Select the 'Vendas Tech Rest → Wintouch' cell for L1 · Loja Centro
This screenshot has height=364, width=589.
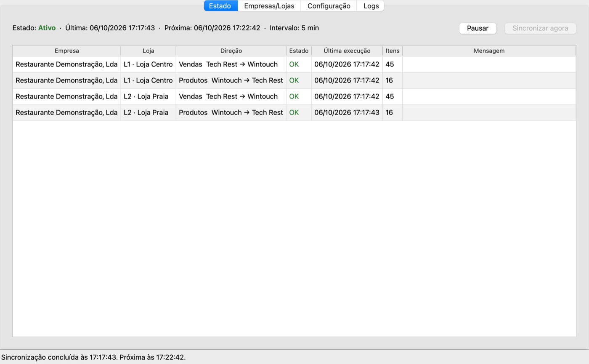(x=231, y=64)
